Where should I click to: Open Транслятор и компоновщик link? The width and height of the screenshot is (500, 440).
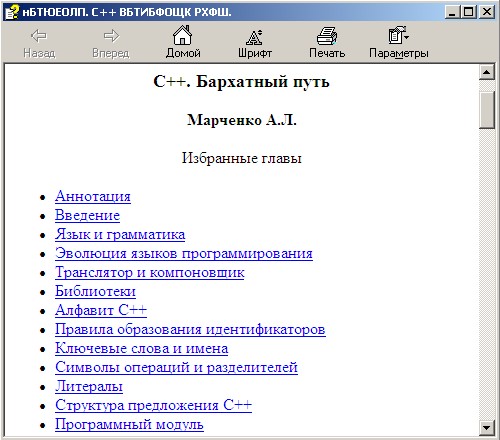[x=150, y=272]
